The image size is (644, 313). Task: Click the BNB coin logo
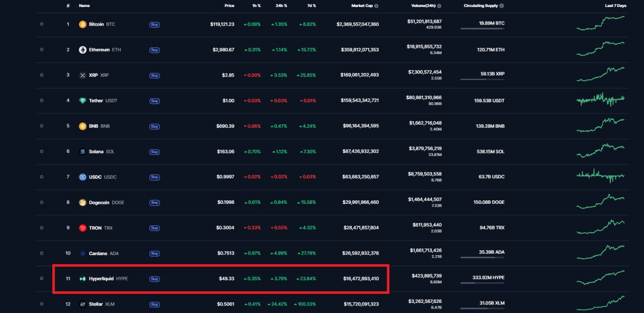83,126
